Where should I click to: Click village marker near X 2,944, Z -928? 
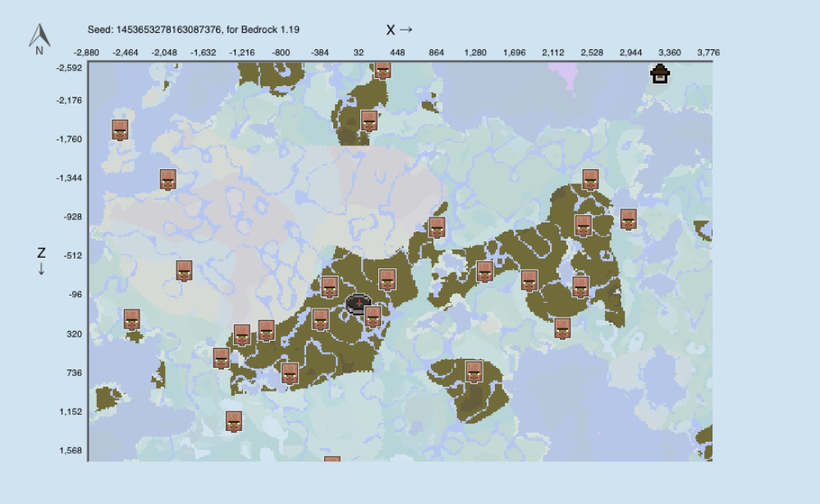(629, 219)
